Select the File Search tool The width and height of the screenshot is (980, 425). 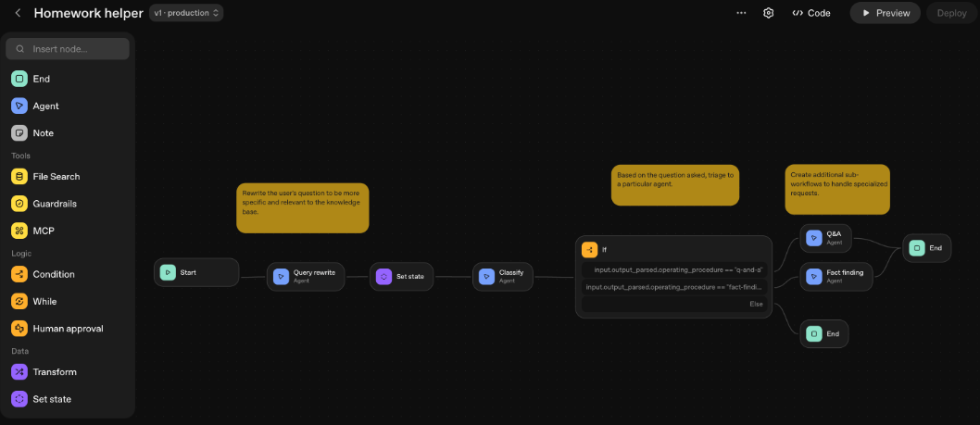point(56,176)
